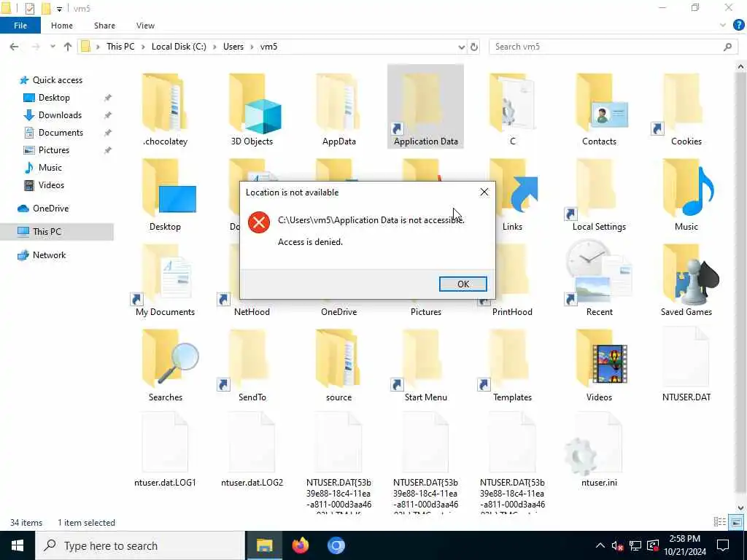Switch to large icons view layout
The width and height of the screenshot is (747, 560).
click(736, 522)
